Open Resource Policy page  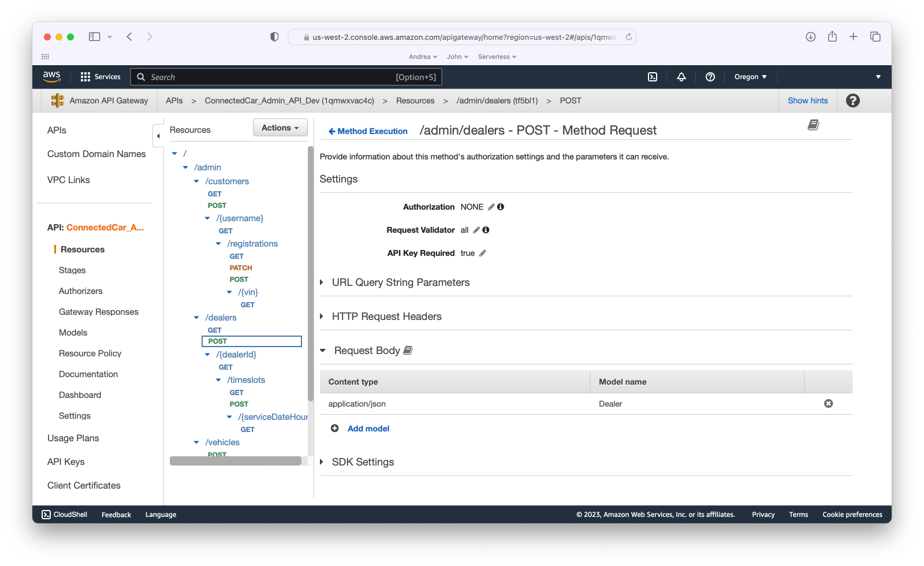point(90,353)
